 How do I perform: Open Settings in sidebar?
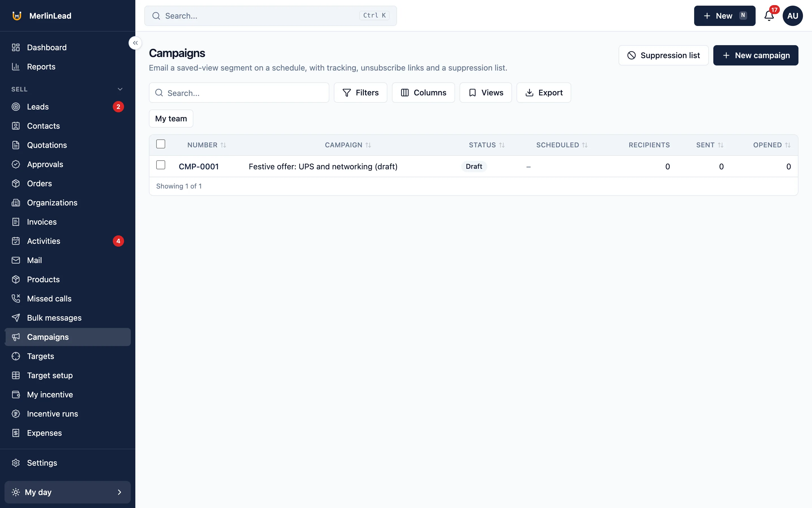point(67,463)
